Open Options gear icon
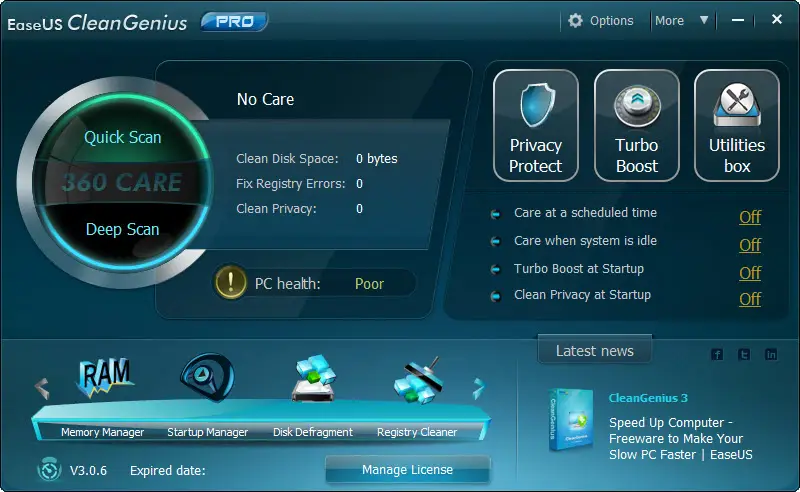Screen dimensions: 800x492 point(576,20)
